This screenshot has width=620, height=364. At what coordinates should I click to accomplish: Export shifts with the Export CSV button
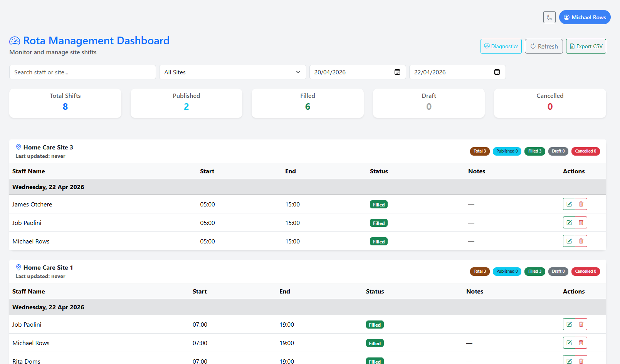point(586,46)
